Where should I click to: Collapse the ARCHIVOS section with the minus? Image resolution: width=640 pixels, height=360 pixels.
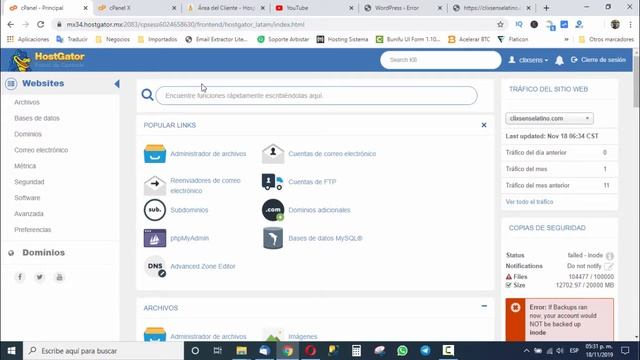(484, 306)
